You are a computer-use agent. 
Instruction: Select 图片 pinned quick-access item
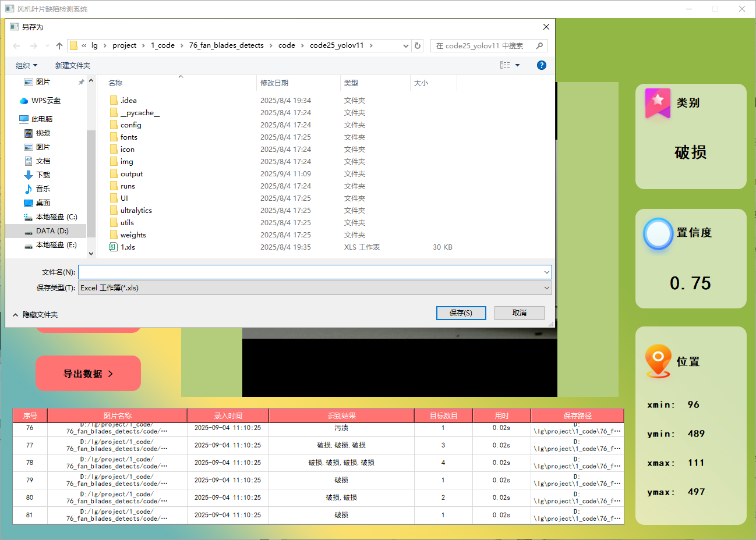point(43,82)
